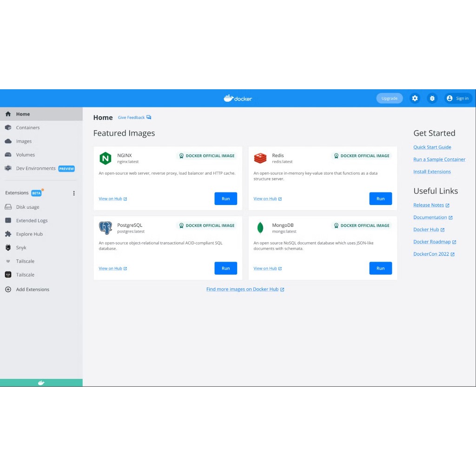
Task: Open the Volumes section
Action: (25, 155)
